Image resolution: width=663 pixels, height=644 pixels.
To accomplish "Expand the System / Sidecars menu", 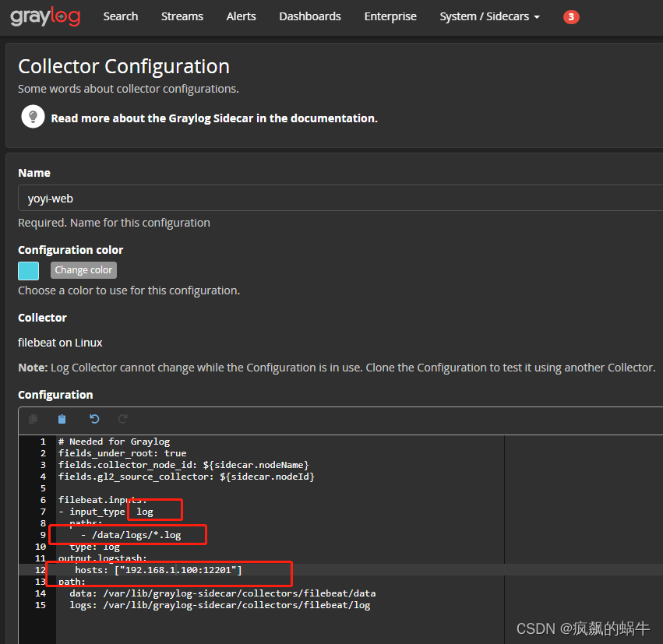I will coord(484,16).
